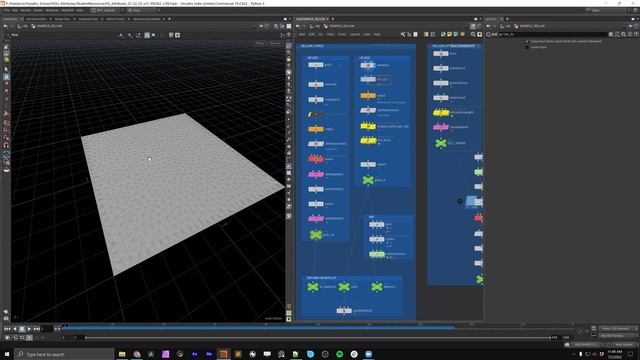Click the frame range slider below timeline

[318, 338]
